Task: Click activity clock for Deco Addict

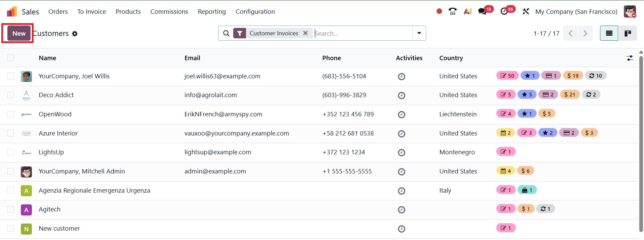Action: point(401,95)
